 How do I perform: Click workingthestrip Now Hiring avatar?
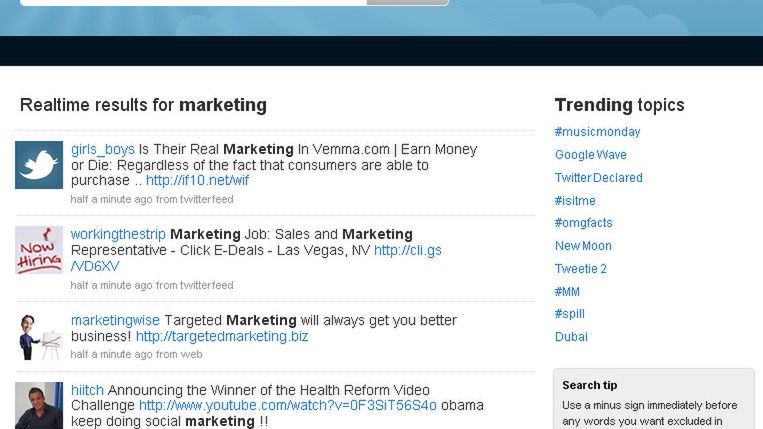[x=39, y=250]
